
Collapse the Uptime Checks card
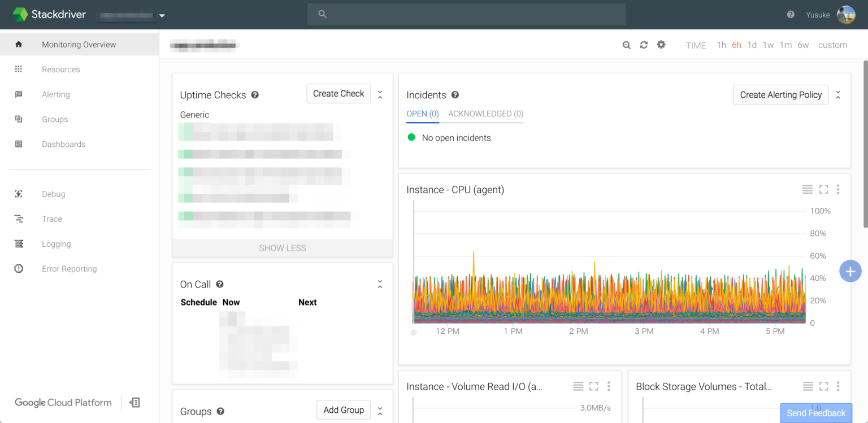(380, 94)
